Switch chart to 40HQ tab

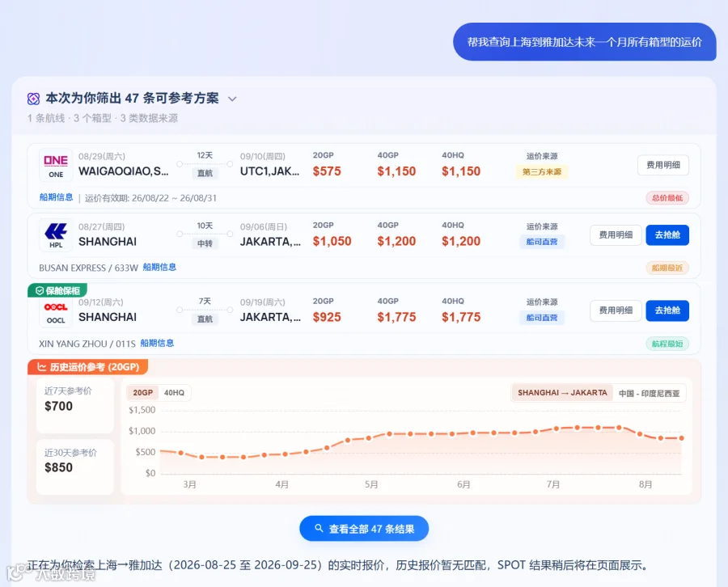point(174,393)
